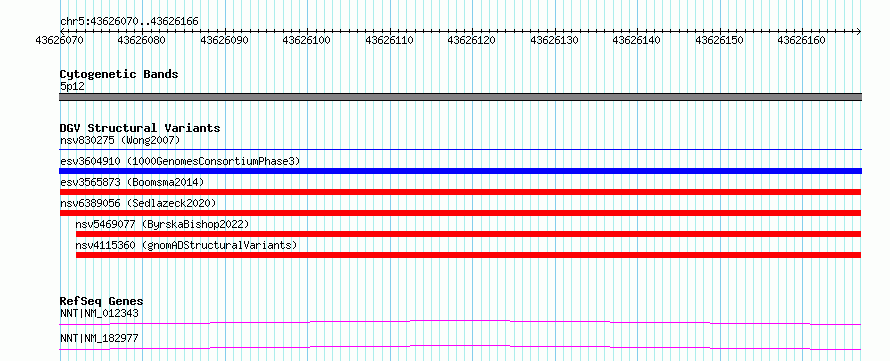
Task: Select the NNT|NM_012343 gene label
Action: (99, 313)
